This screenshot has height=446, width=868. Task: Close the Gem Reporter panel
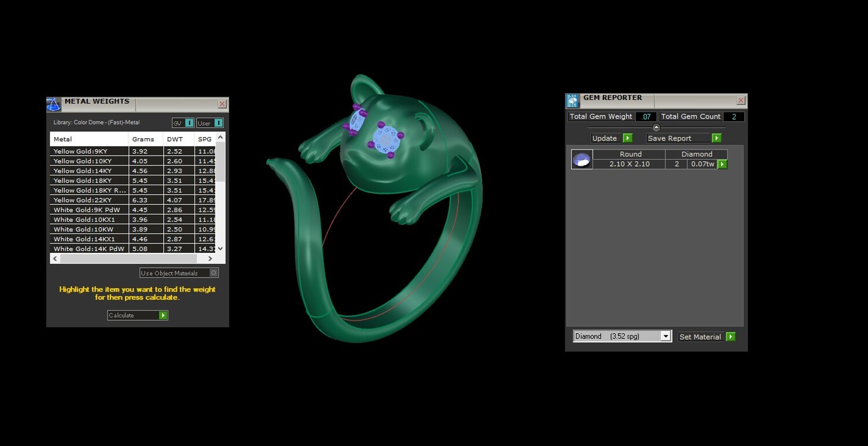[741, 101]
